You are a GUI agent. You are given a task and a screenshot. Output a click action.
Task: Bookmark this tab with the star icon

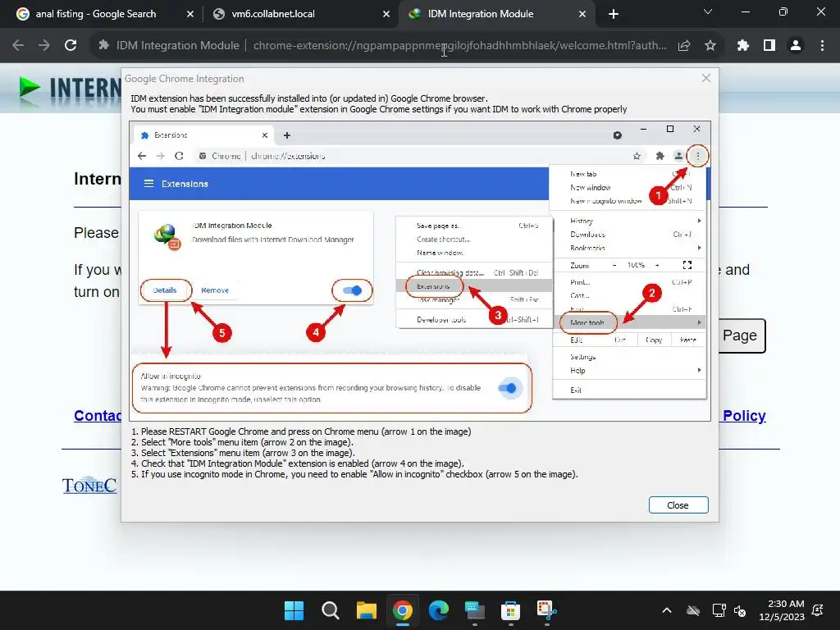tap(710, 46)
